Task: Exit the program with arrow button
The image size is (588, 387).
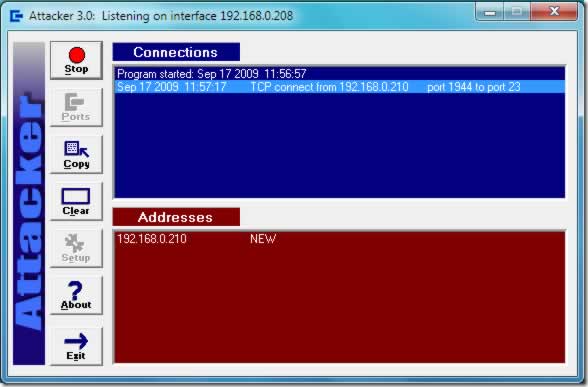Action: tap(76, 346)
